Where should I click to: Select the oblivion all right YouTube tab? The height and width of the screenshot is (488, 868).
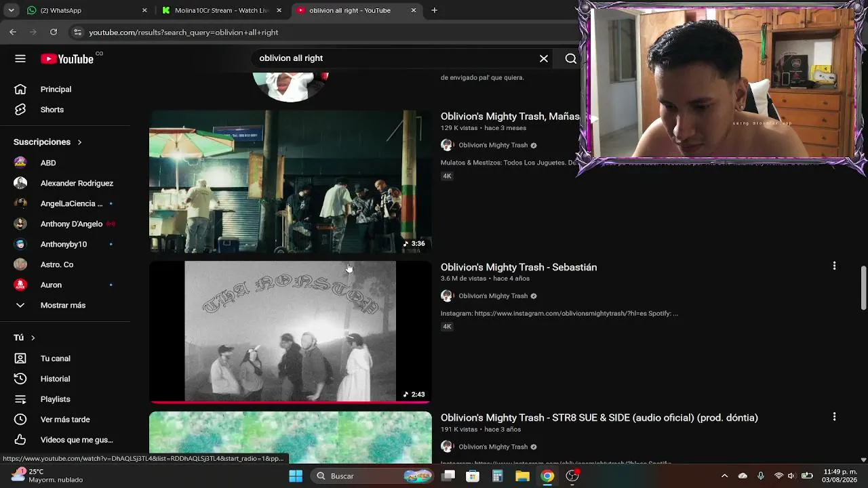click(x=357, y=10)
